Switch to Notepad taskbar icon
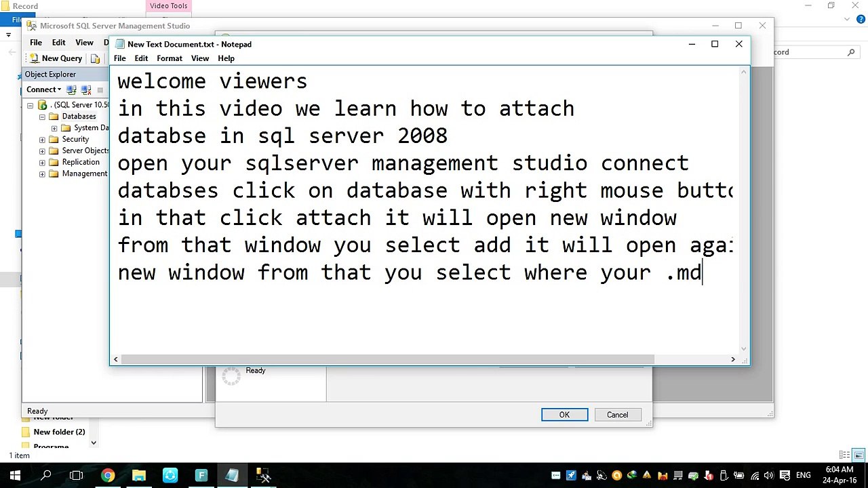Screen dimensions: 868x488 [232, 475]
